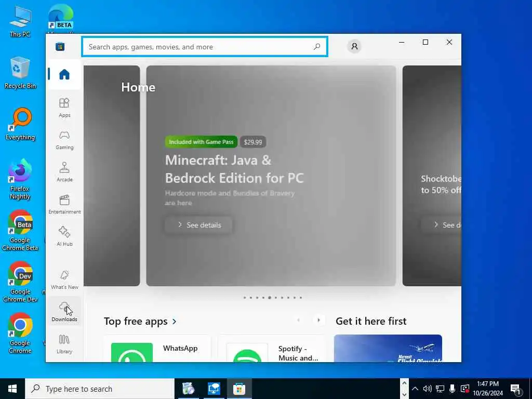
Task: Open the Home section in Store sidebar
Action: click(64, 74)
